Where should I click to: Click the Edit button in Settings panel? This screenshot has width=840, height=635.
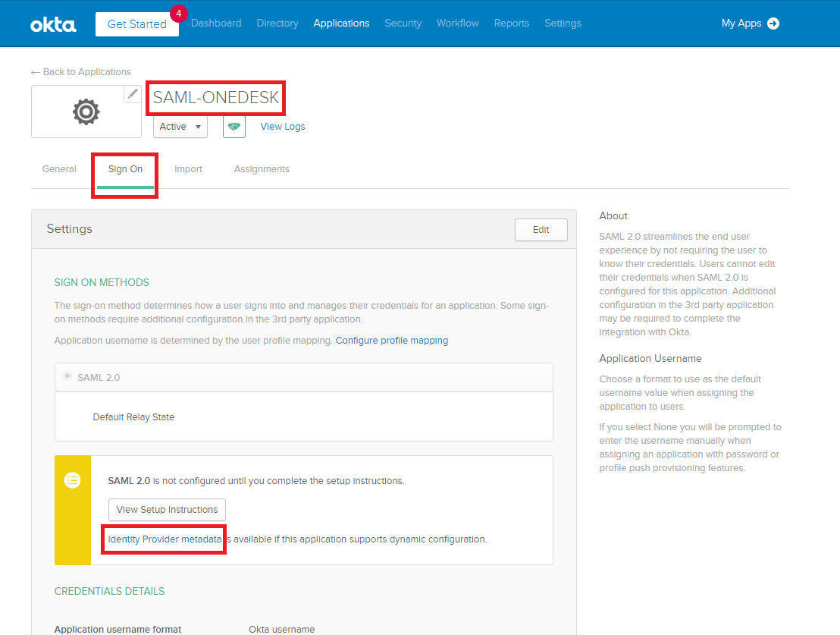(541, 230)
